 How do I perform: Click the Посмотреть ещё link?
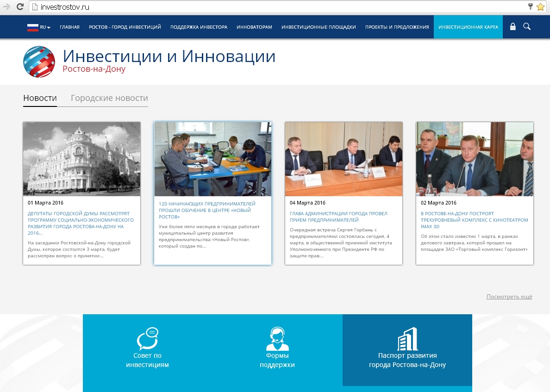click(x=509, y=297)
